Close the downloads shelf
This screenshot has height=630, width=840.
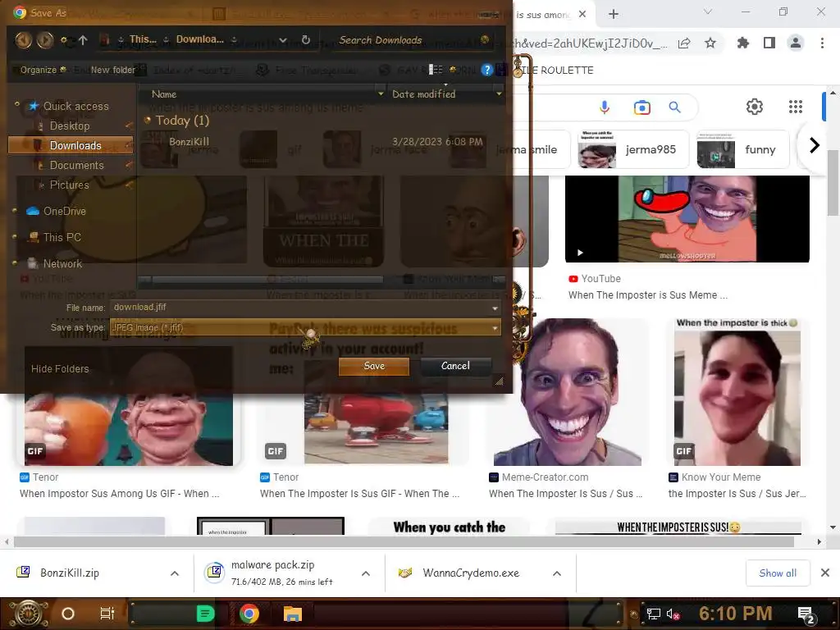tap(825, 573)
